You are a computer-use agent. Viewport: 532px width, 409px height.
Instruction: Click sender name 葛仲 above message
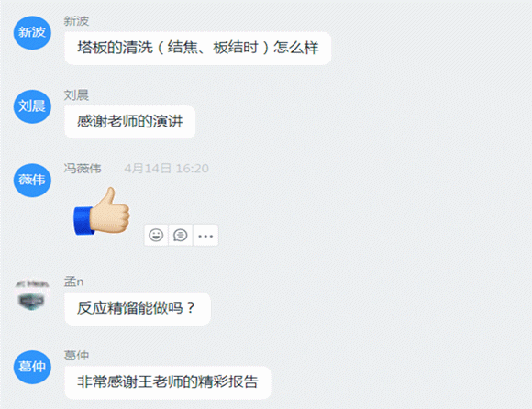(76, 355)
